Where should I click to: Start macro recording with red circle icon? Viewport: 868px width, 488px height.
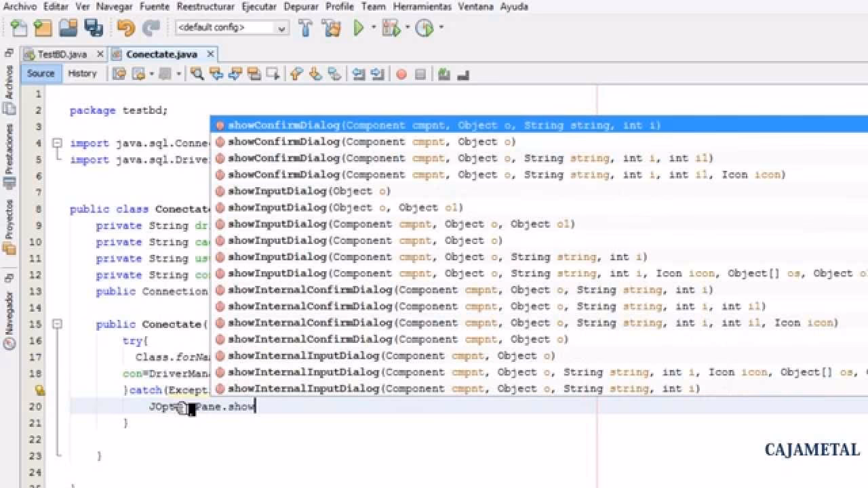[x=401, y=74]
